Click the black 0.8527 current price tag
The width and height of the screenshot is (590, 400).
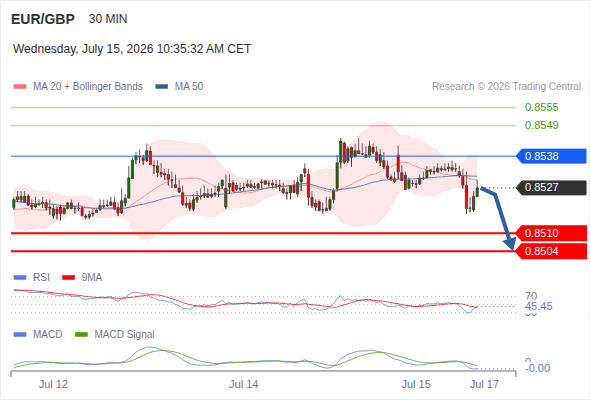[x=551, y=187]
